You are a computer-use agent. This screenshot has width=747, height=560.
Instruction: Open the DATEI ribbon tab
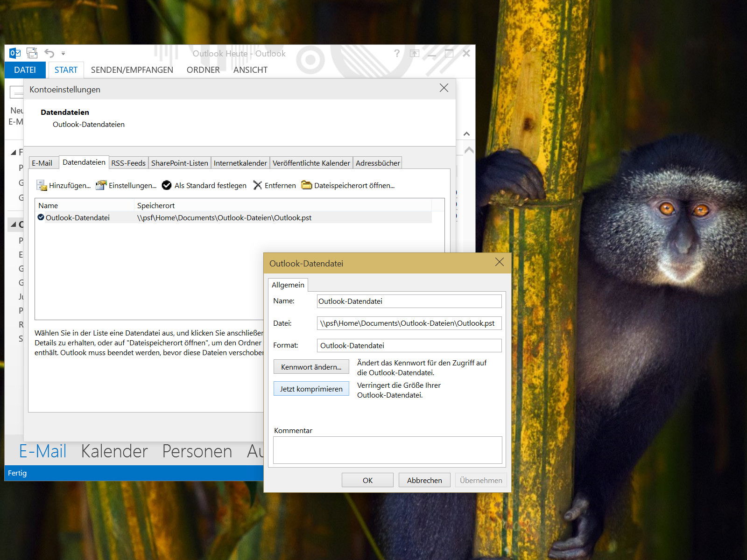[x=25, y=70]
